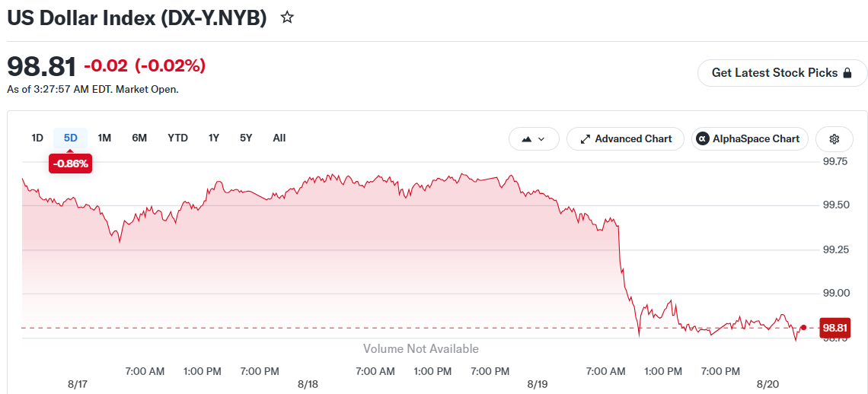The height and width of the screenshot is (394, 868).
Task: Star the US Dollar Index to follow it
Action: coord(287,17)
